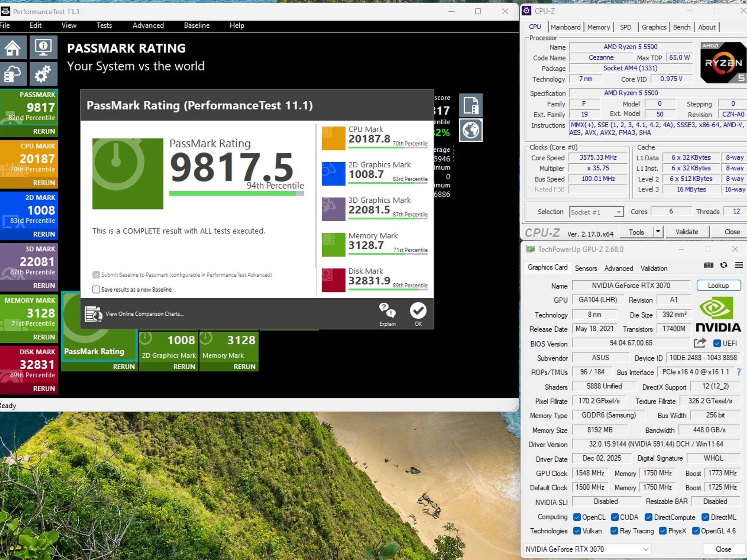The height and width of the screenshot is (560, 747).
Task: Click the Lookup button in GPU-Z
Action: coord(719,285)
